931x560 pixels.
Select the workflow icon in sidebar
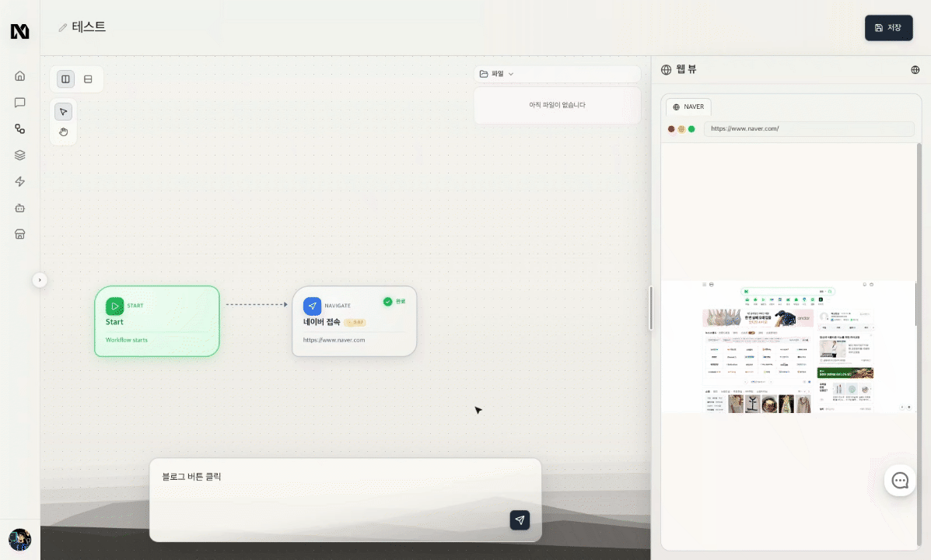(x=20, y=129)
